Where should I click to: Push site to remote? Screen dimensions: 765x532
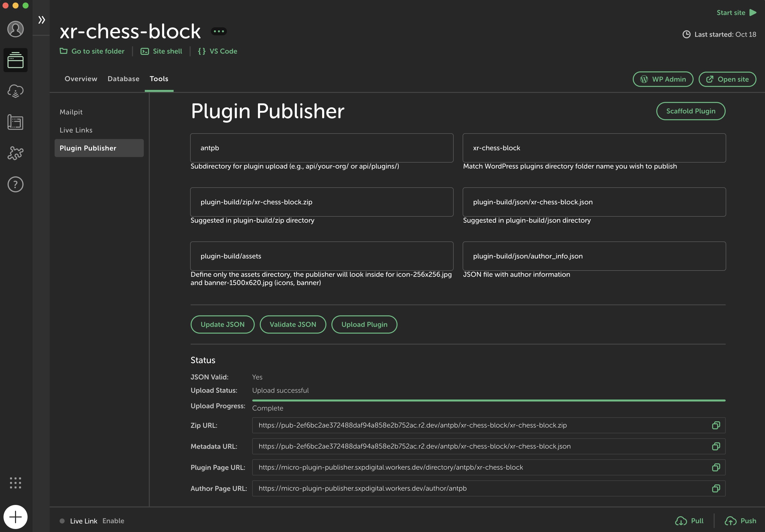[x=740, y=521]
